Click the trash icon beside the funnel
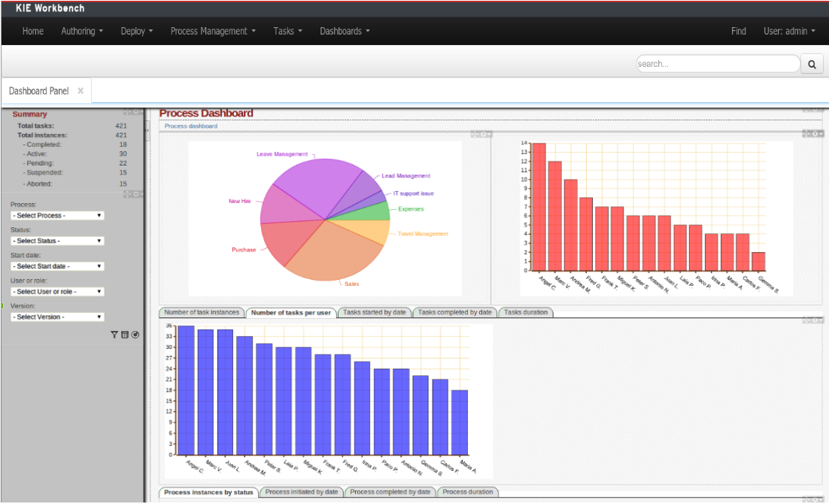 pyautogui.click(x=125, y=334)
